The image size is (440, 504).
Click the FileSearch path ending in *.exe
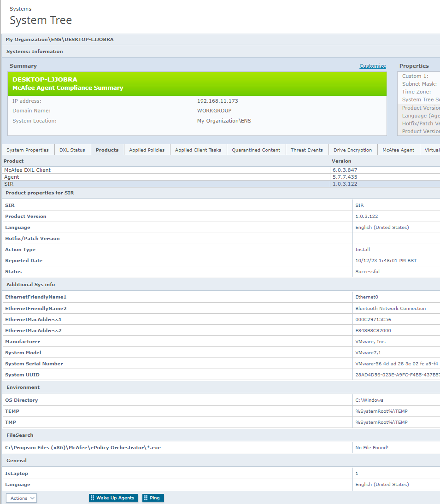[83, 448]
